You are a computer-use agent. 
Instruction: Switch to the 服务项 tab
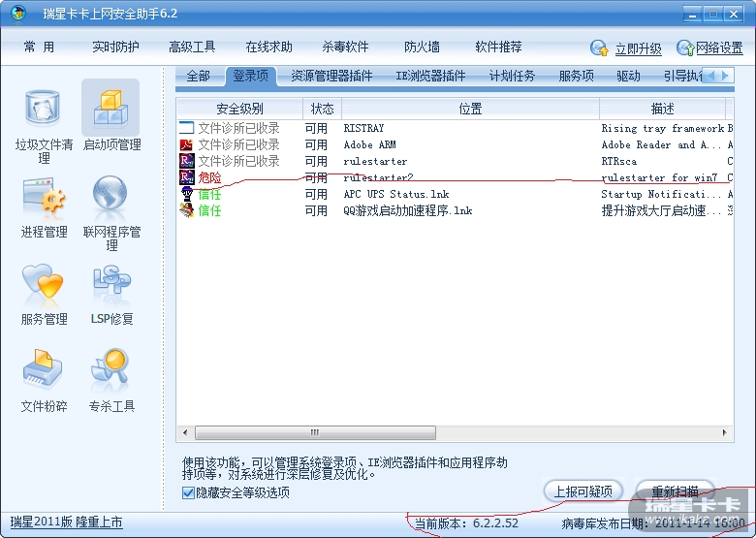click(x=576, y=76)
